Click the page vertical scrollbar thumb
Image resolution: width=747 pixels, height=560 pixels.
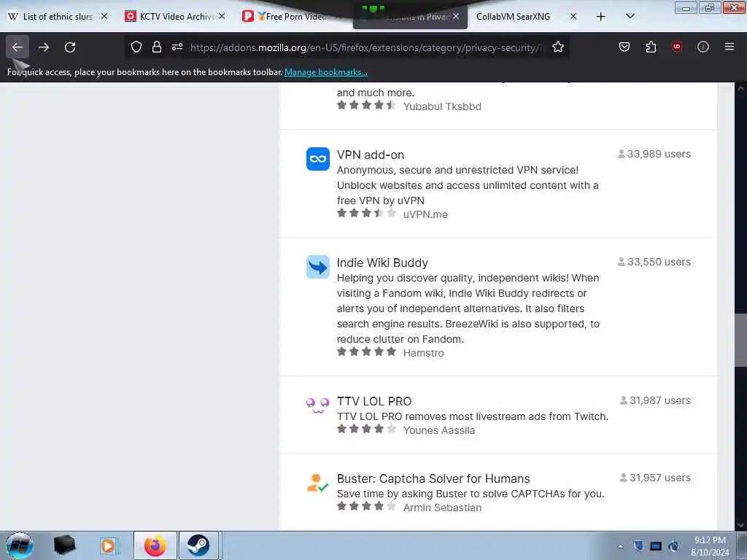740,341
